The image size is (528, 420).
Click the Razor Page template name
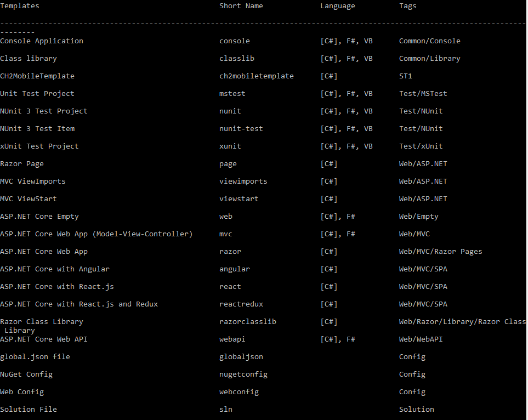click(x=22, y=164)
